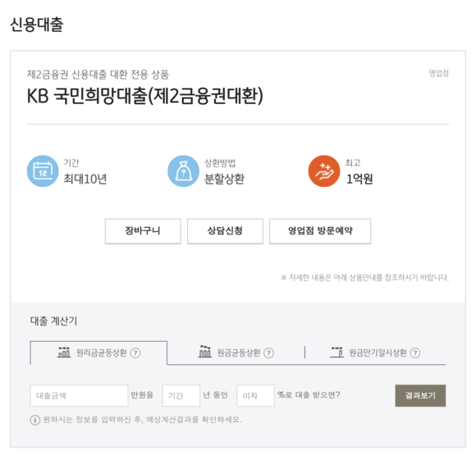Click the chart icon on 원금균등상환 tab
476x455 pixels.
[x=205, y=352]
